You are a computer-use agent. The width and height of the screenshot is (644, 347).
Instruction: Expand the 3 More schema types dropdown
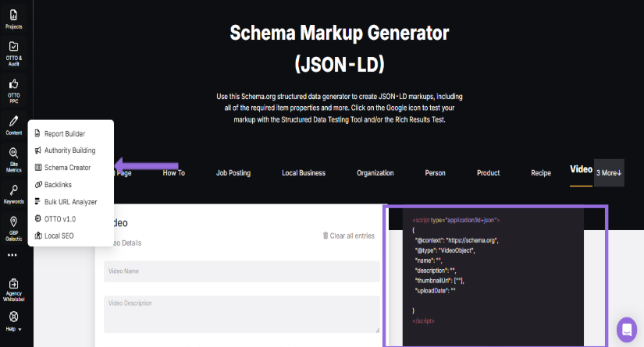click(609, 172)
